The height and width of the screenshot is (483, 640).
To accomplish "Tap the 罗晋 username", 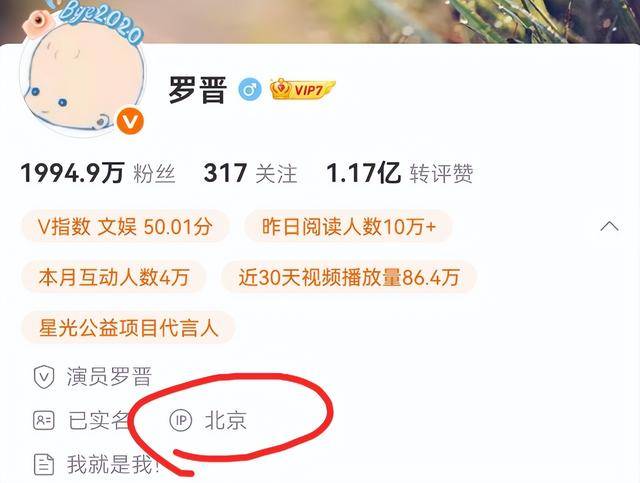I will 198,89.
